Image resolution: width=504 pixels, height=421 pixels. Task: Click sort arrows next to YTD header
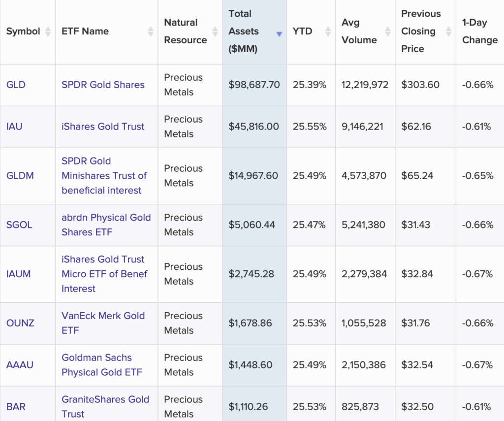(x=328, y=32)
